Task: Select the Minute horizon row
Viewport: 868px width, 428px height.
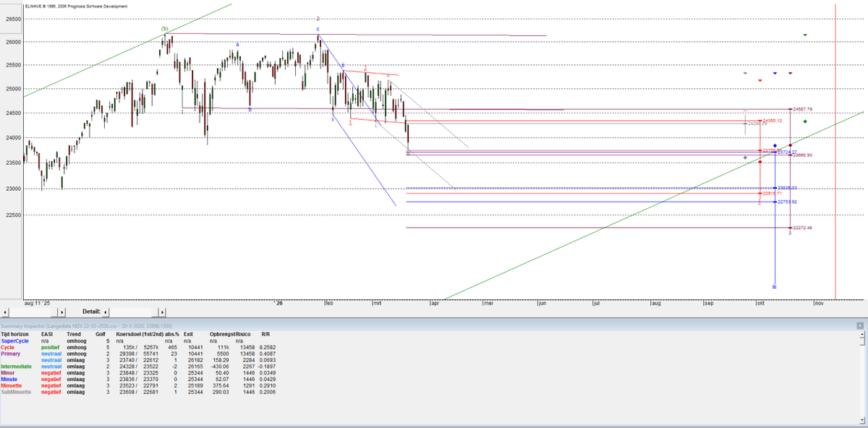Action: pos(137,379)
